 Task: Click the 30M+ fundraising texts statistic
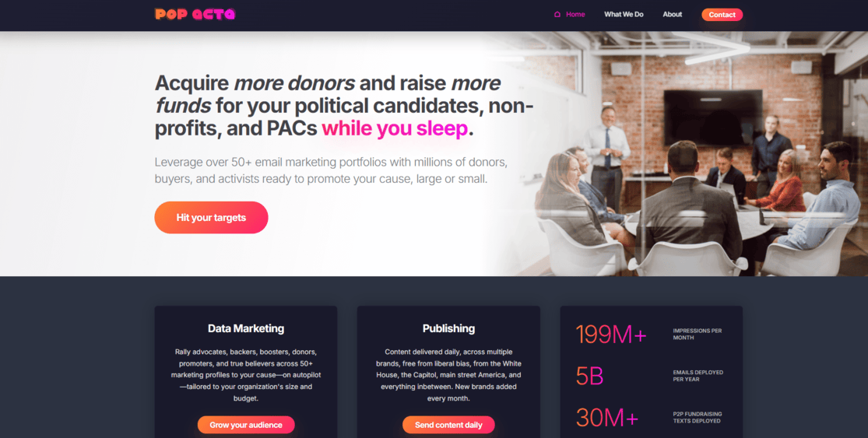(606, 418)
